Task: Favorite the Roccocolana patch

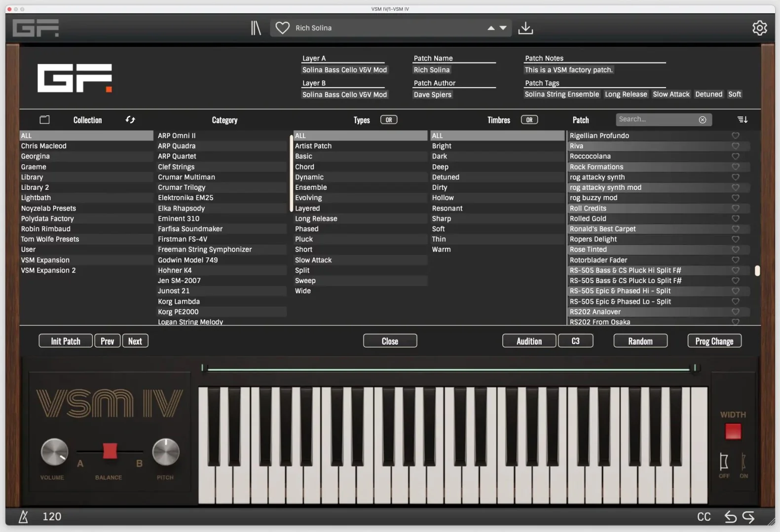Action: (735, 156)
